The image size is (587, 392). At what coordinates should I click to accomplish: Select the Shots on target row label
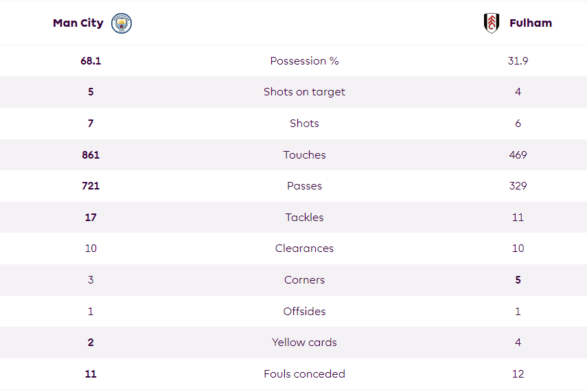304,92
